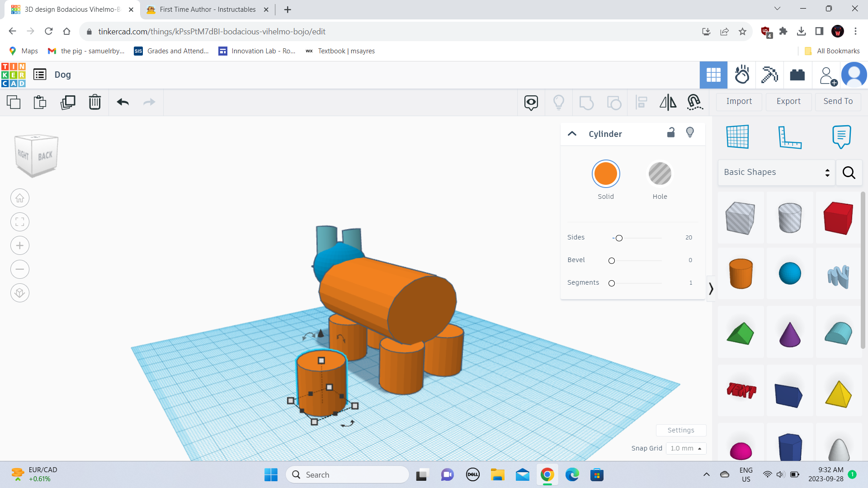This screenshot has width=868, height=488.
Task: Click the Mirror tool icon
Action: [x=668, y=102]
